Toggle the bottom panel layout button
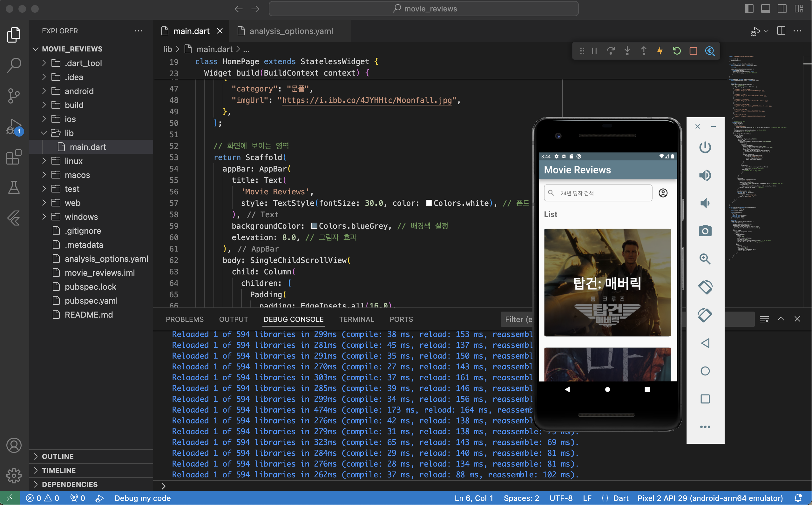This screenshot has width=812, height=505. pyautogui.click(x=766, y=9)
